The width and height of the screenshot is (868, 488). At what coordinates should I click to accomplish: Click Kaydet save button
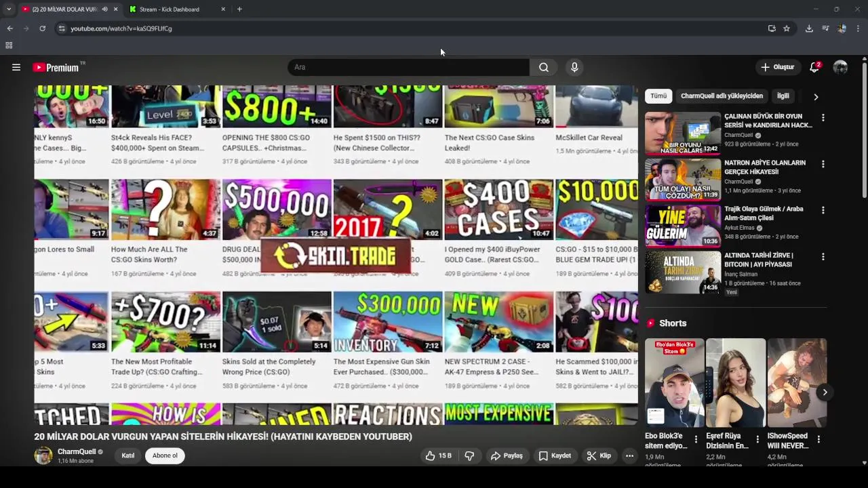555,456
